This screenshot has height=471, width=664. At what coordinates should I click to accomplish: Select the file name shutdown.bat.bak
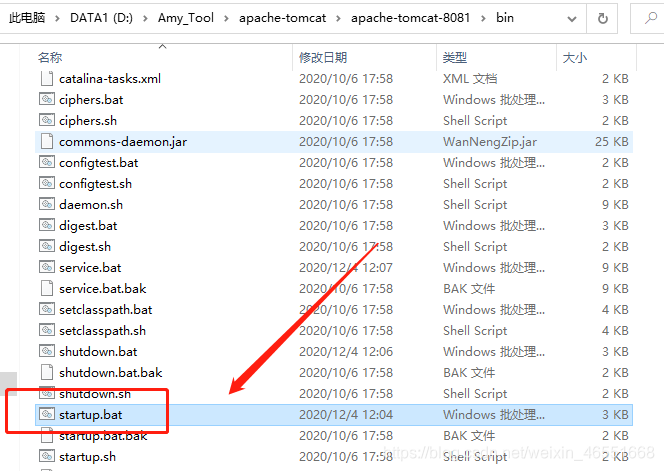point(111,372)
